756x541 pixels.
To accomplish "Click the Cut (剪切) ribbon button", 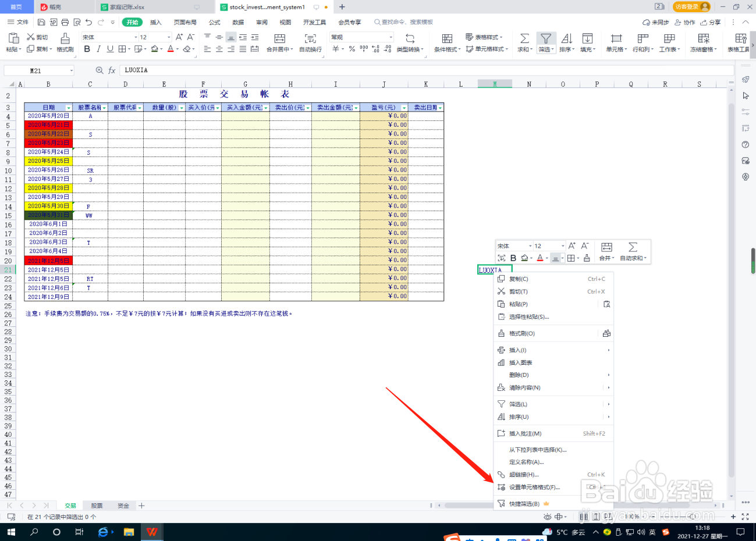I will point(38,37).
